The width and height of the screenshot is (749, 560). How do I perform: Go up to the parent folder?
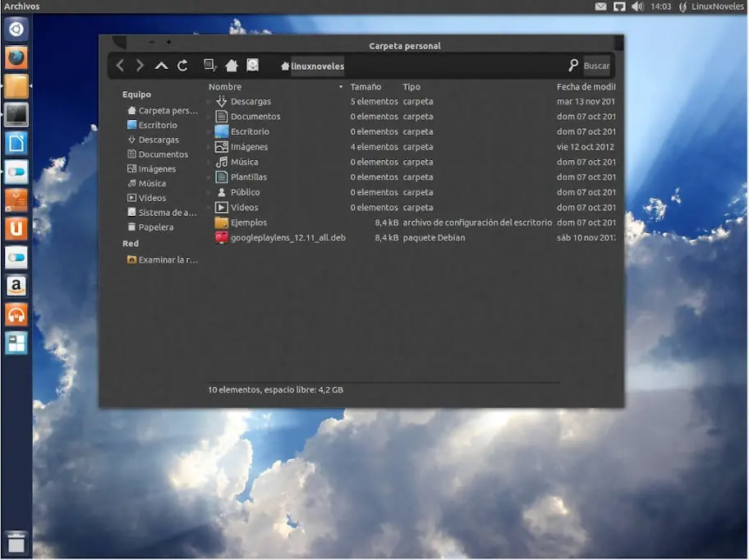[x=162, y=66]
